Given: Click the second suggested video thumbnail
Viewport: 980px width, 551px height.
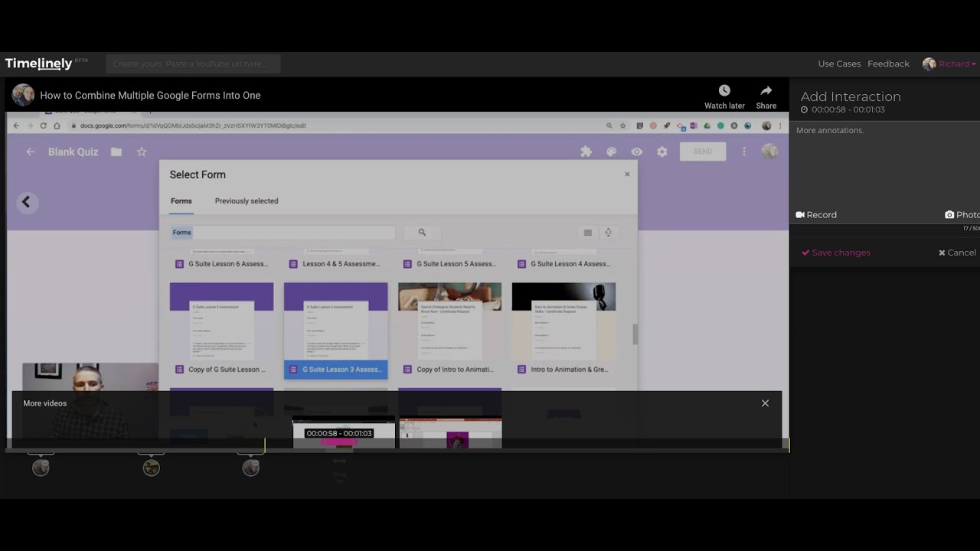Looking at the screenshot, I should click(450, 432).
